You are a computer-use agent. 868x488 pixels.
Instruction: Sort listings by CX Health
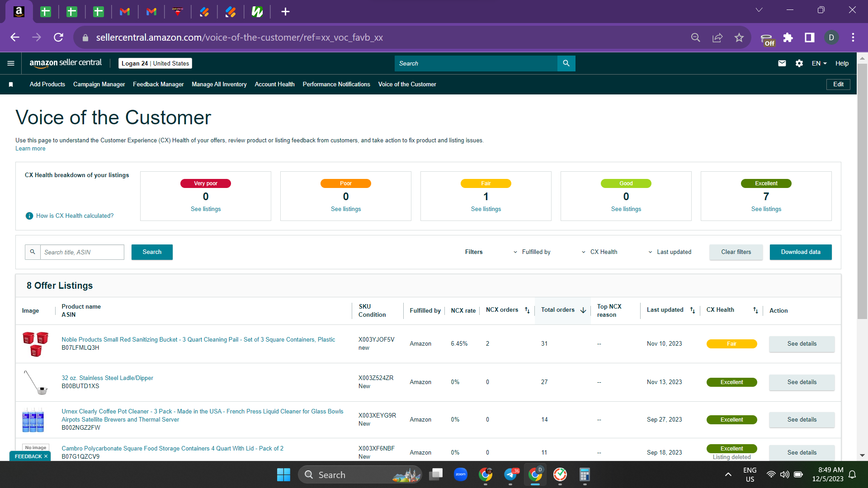[x=755, y=310]
